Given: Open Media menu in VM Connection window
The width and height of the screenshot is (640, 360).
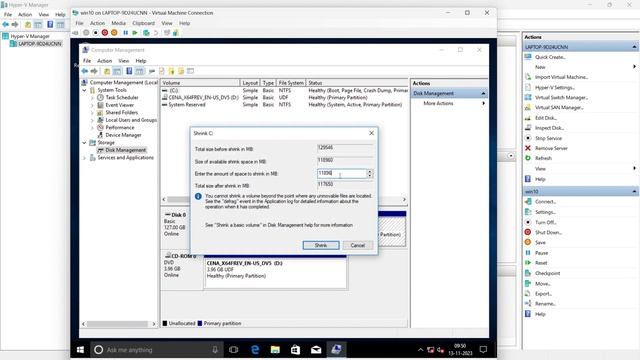Looking at the screenshot, I should pos(119,23).
